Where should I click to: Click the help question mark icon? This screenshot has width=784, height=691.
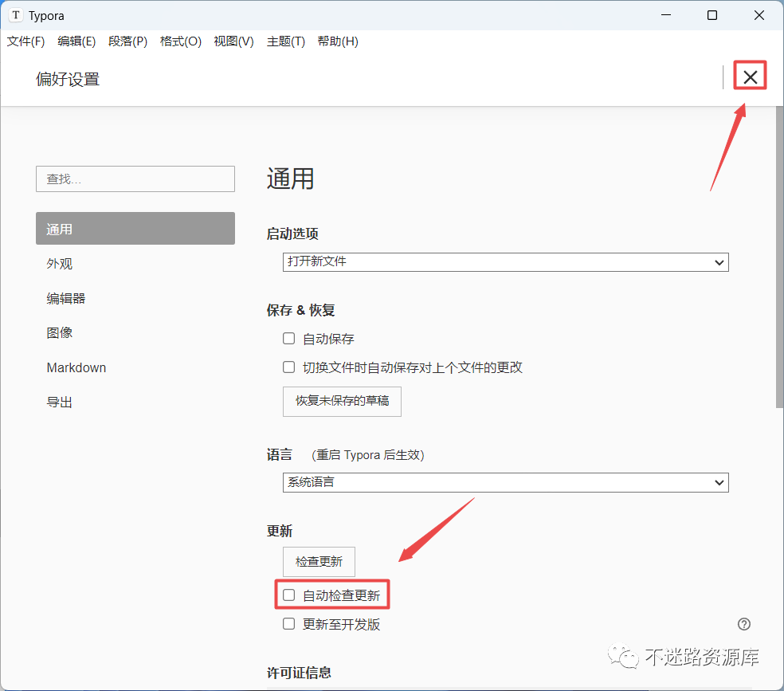click(x=743, y=624)
